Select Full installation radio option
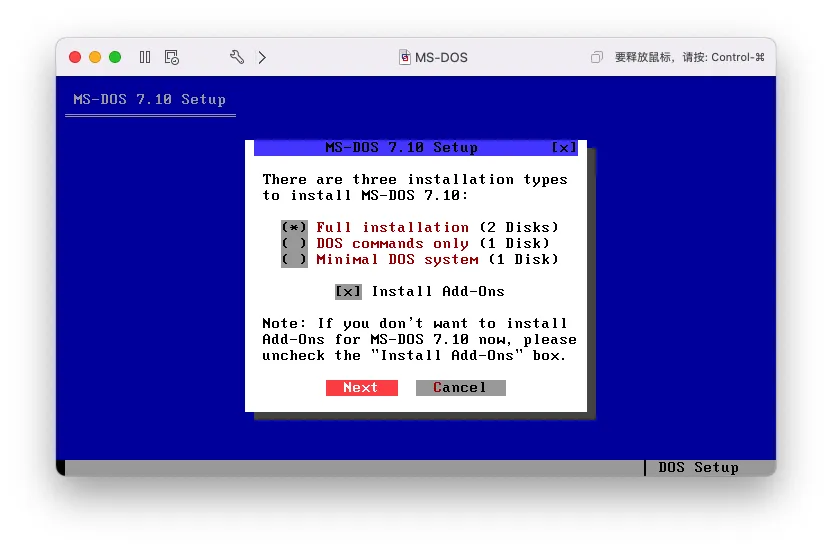Screen dimensions: 832x550 (x=294, y=228)
